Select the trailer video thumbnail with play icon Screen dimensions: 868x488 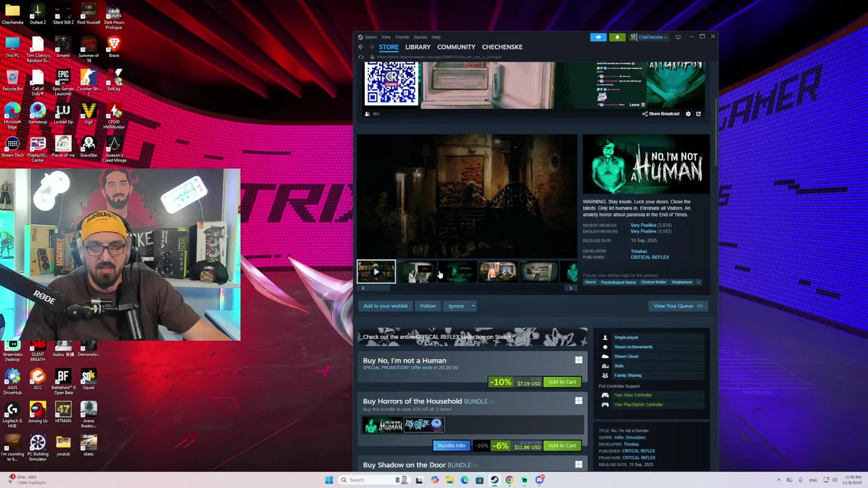point(376,272)
